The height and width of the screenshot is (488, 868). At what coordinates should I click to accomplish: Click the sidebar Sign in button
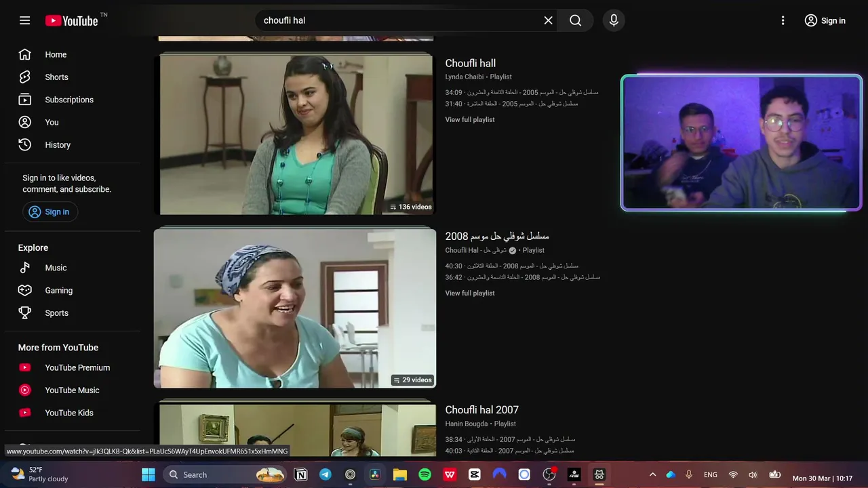point(50,211)
